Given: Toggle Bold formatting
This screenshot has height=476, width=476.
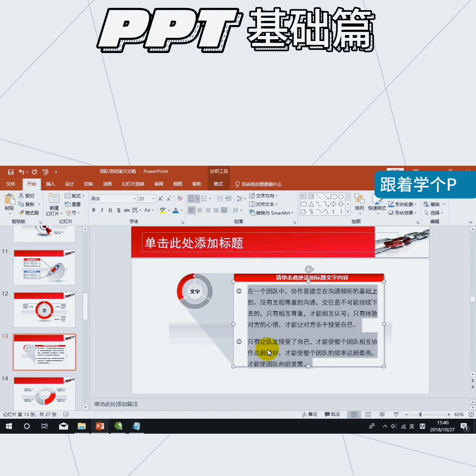Looking at the screenshot, I should [x=94, y=210].
